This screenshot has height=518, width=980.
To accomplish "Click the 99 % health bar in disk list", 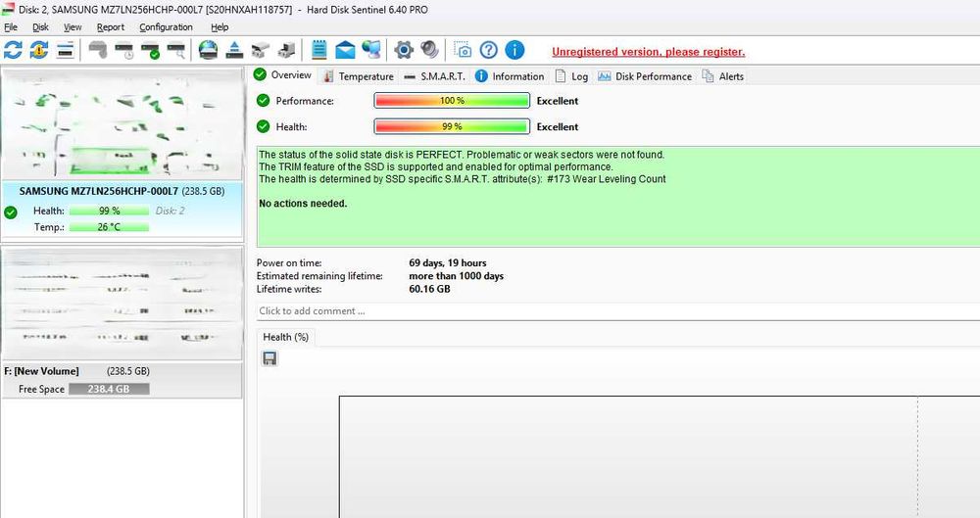I will click(x=110, y=211).
